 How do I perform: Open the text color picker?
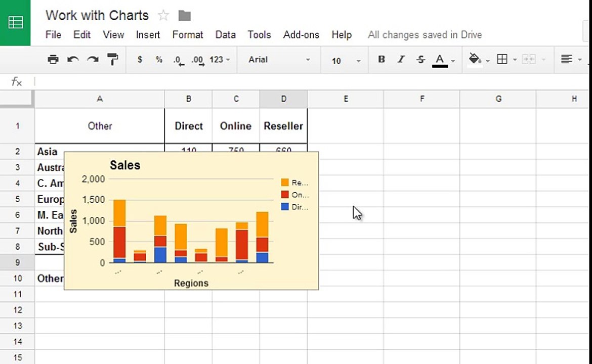pos(440,60)
